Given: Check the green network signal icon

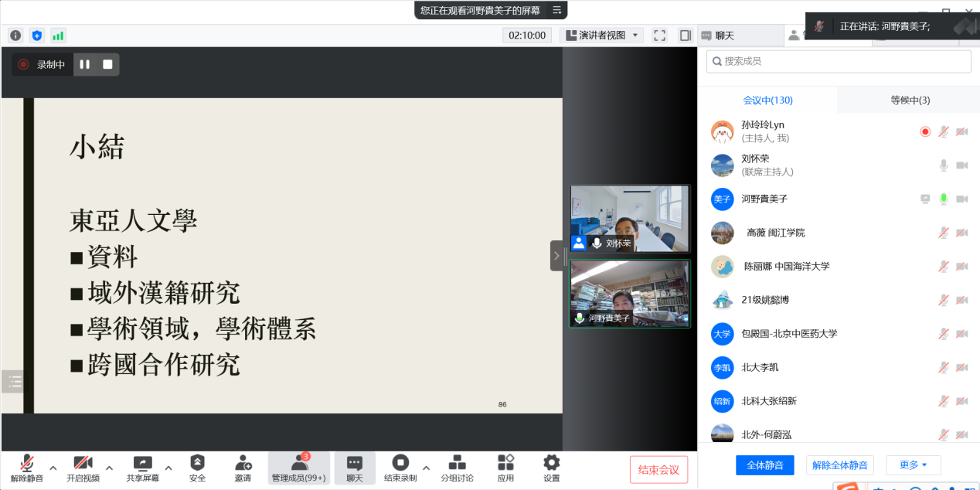Looking at the screenshot, I should (58, 36).
